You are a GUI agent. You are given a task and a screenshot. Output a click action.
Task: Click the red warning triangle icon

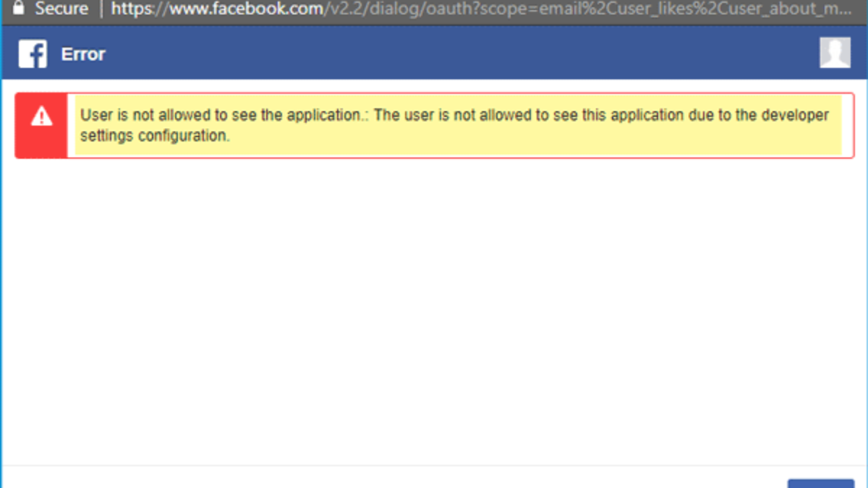pos(42,116)
